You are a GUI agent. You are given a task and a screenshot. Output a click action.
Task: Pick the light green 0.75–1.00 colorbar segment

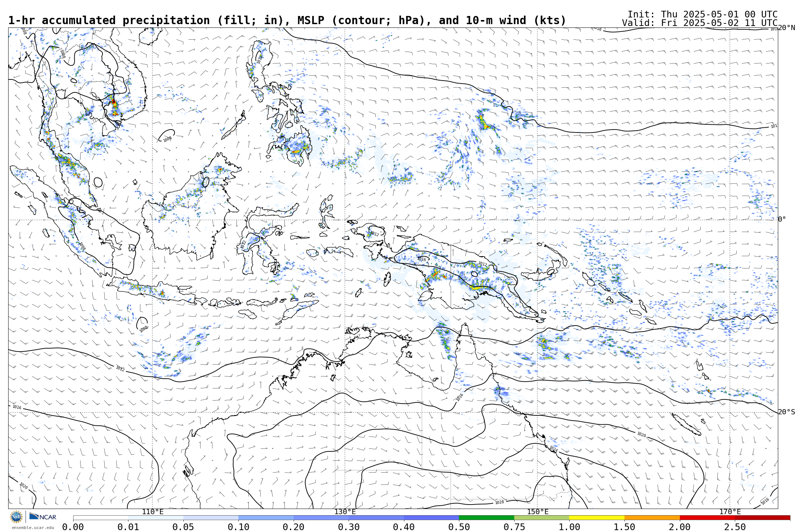542,518
